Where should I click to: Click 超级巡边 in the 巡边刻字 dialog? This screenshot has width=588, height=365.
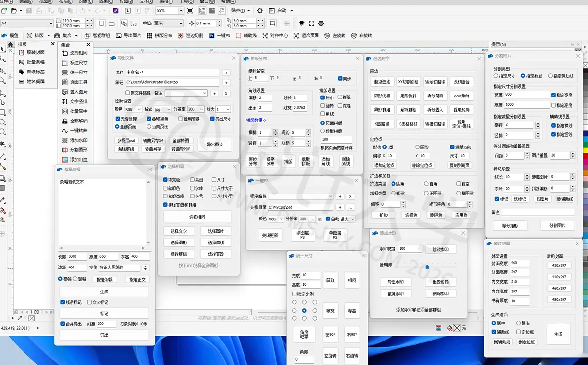[x=382, y=82]
